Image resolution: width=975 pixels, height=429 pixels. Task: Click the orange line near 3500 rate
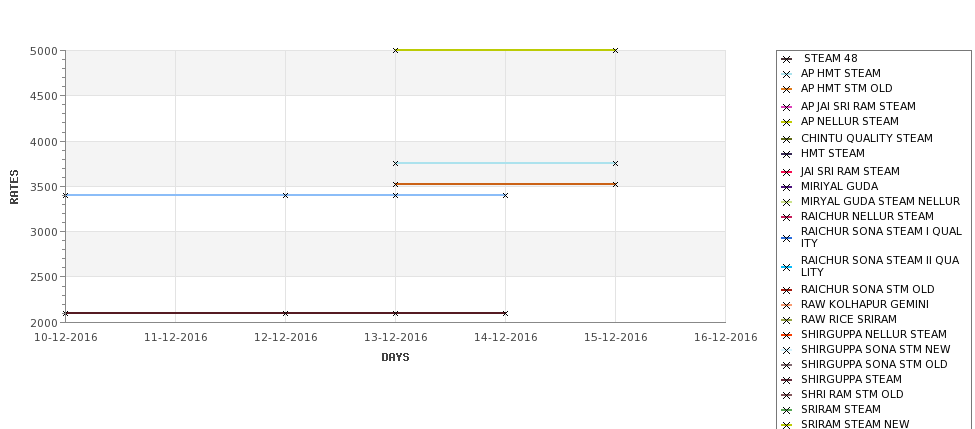click(x=506, y=184)
